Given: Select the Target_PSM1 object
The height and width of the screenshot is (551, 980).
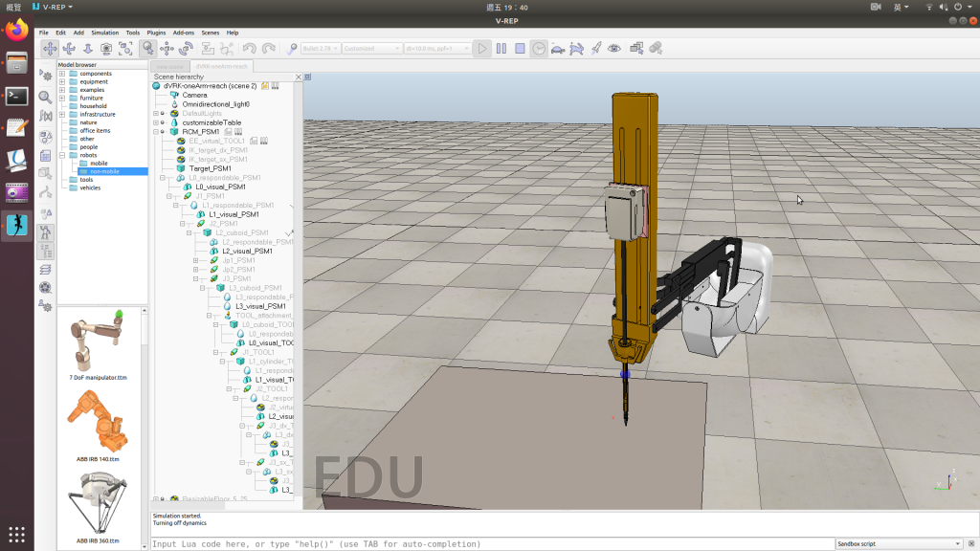Looking at the screenshot, I should click(x=210, y=168).
